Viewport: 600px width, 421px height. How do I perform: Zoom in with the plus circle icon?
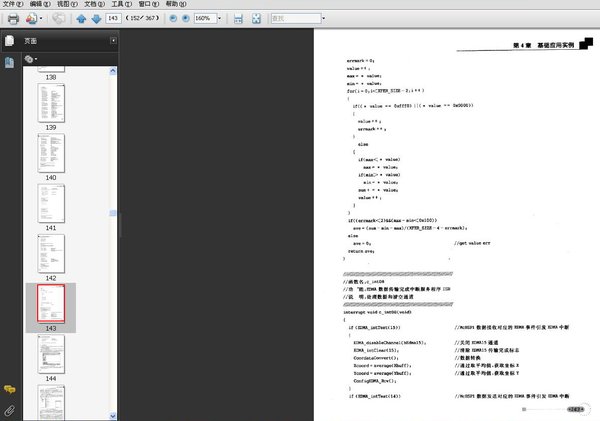point(186,18)
